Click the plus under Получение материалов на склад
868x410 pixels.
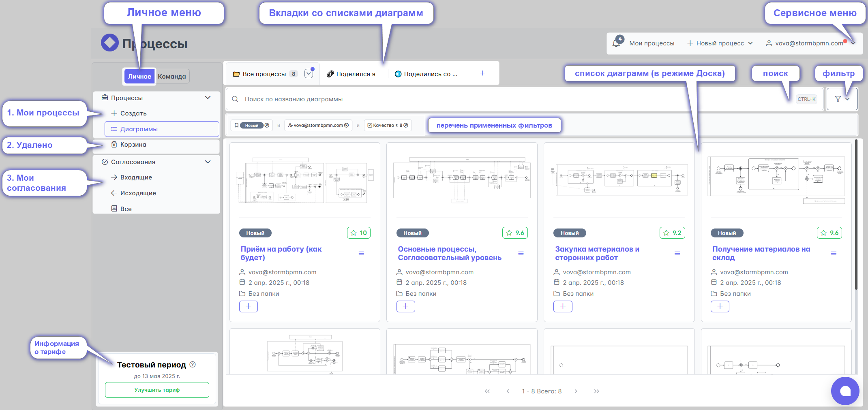tap(720, 307)
